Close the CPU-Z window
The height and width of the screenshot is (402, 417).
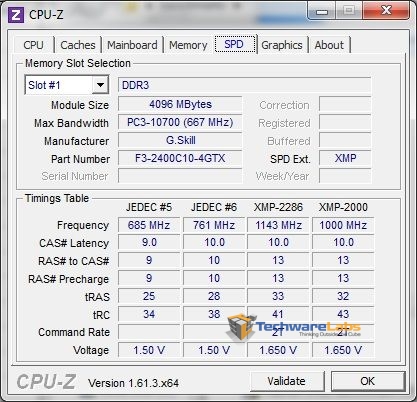pos(386,11)
